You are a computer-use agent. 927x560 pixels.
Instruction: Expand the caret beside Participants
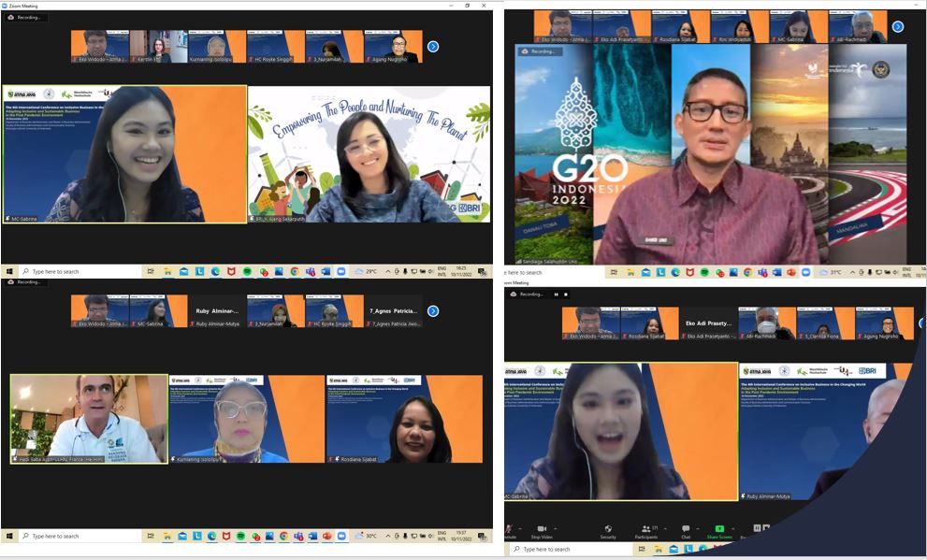click(665, 529)
